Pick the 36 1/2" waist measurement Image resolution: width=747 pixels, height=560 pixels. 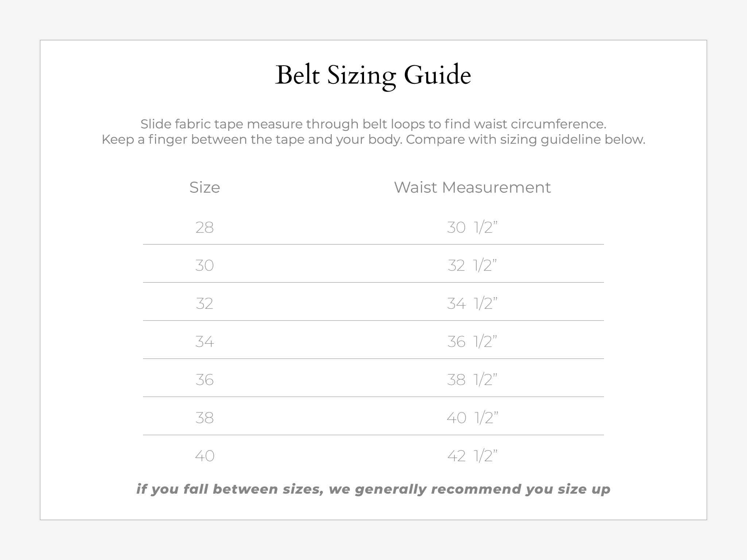tap(472, 342)
